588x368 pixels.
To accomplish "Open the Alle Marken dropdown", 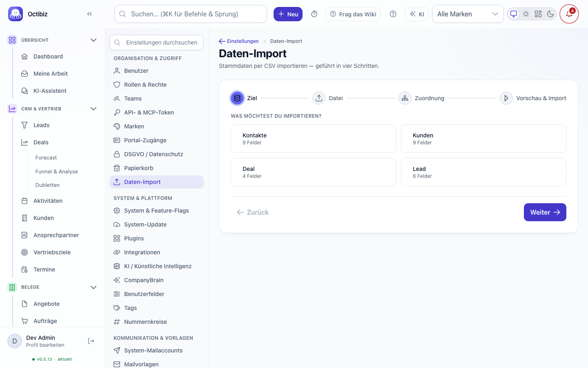I will pos(468,14).
